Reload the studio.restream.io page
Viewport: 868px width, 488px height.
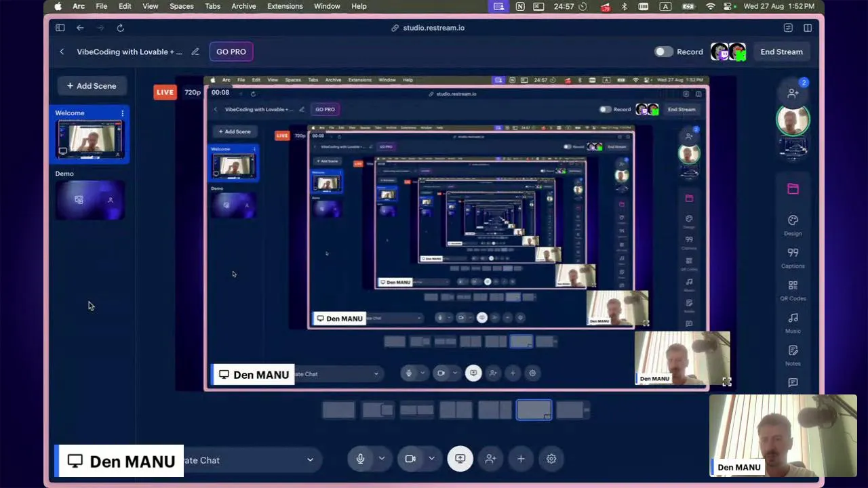(120, 28)
